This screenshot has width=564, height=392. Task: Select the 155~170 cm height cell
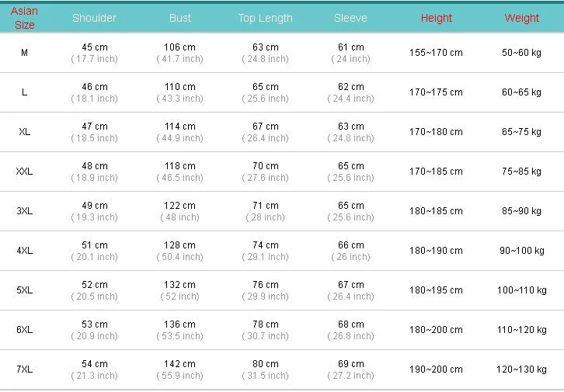(436, 53)
